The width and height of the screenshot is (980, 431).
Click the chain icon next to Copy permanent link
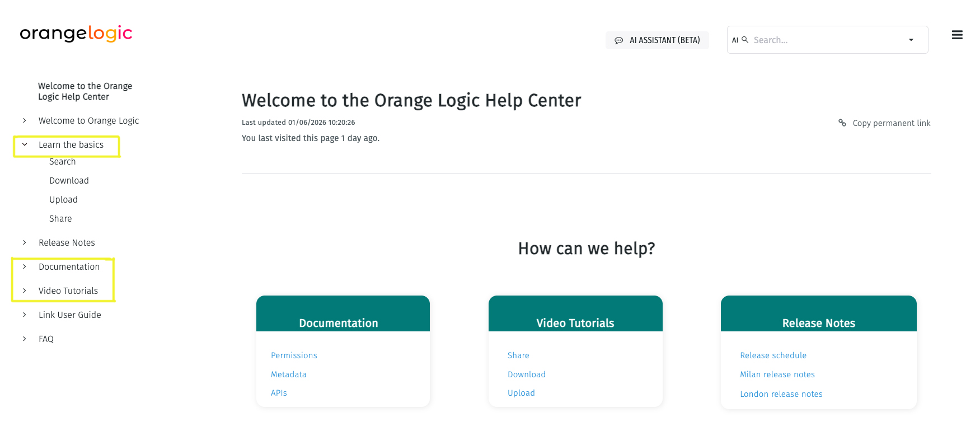pos(842,123)
